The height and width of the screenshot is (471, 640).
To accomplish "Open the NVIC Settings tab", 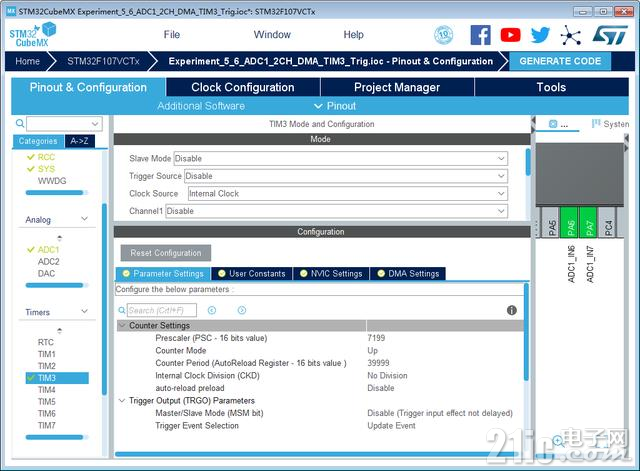I will pyautogui.click(x=331, y=273).
